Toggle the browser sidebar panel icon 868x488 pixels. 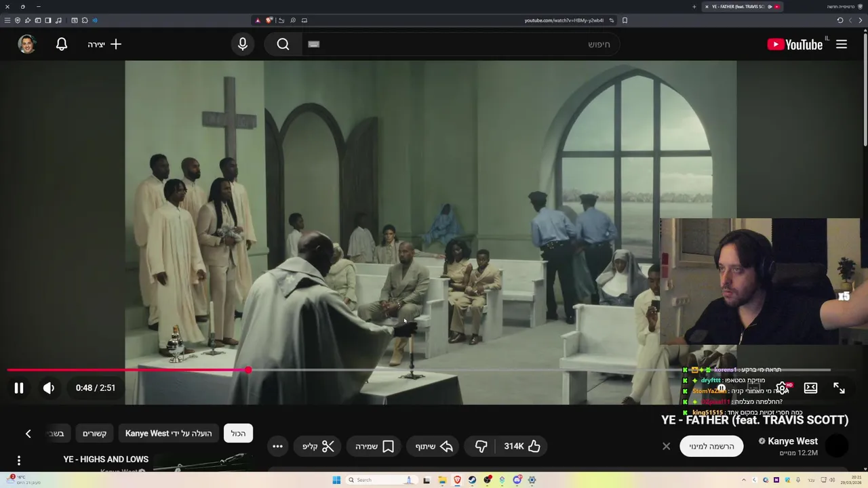48,20
